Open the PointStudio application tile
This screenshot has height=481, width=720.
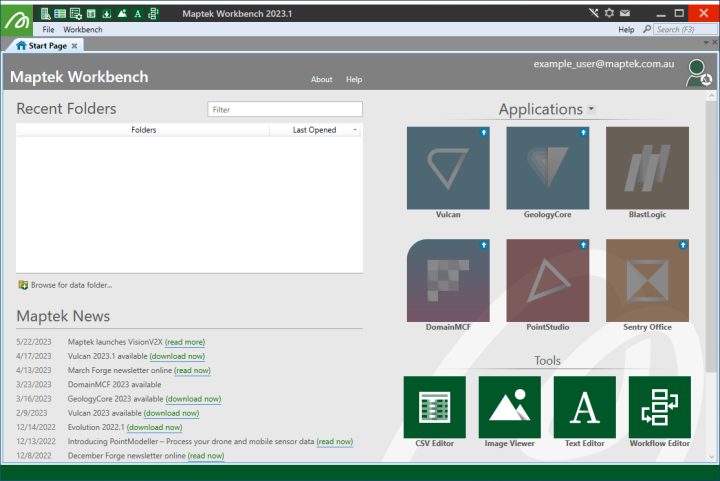tap(547, 280)
